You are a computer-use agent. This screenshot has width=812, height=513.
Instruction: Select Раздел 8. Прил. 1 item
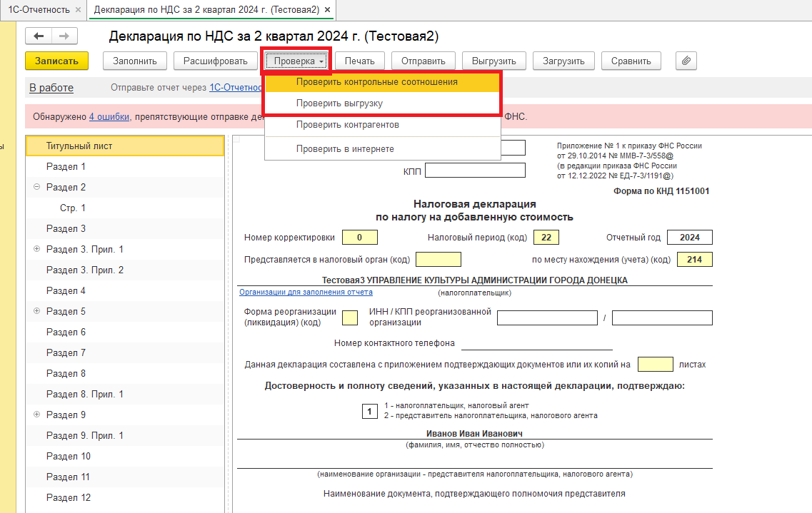(125, 394)
